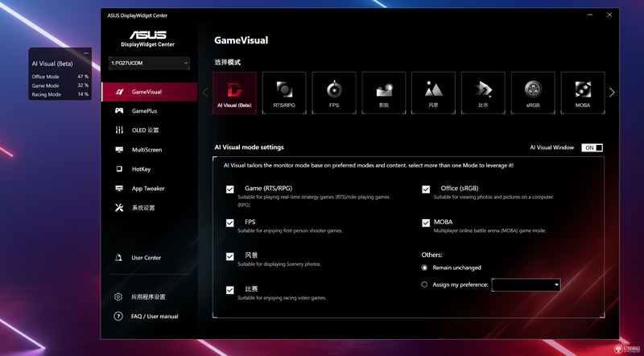Choose the racing mode tile with arrows icon
The image size is (644, 356).
click(483, 93)
